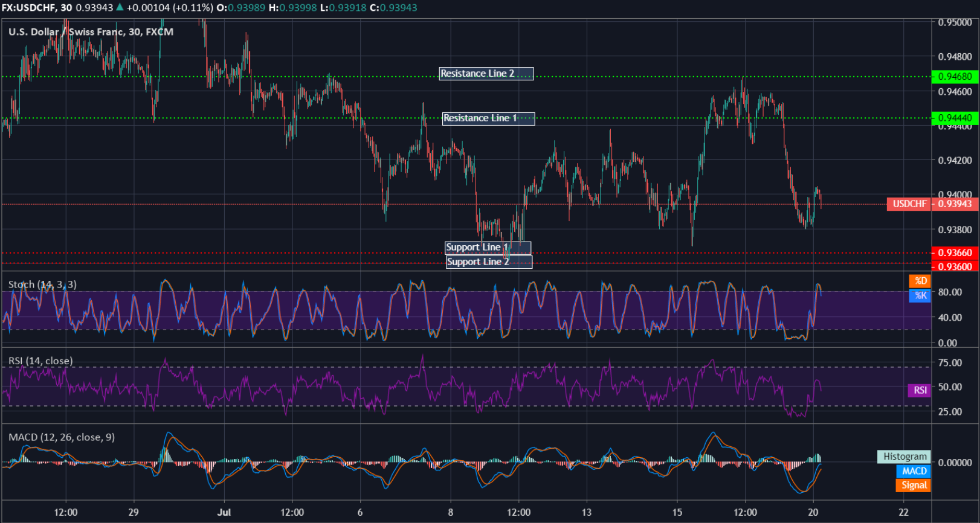Image resolution: width=980 pixels, height=523 pixels.
Task: Click the 13 date on time axis
Action: 587,512
